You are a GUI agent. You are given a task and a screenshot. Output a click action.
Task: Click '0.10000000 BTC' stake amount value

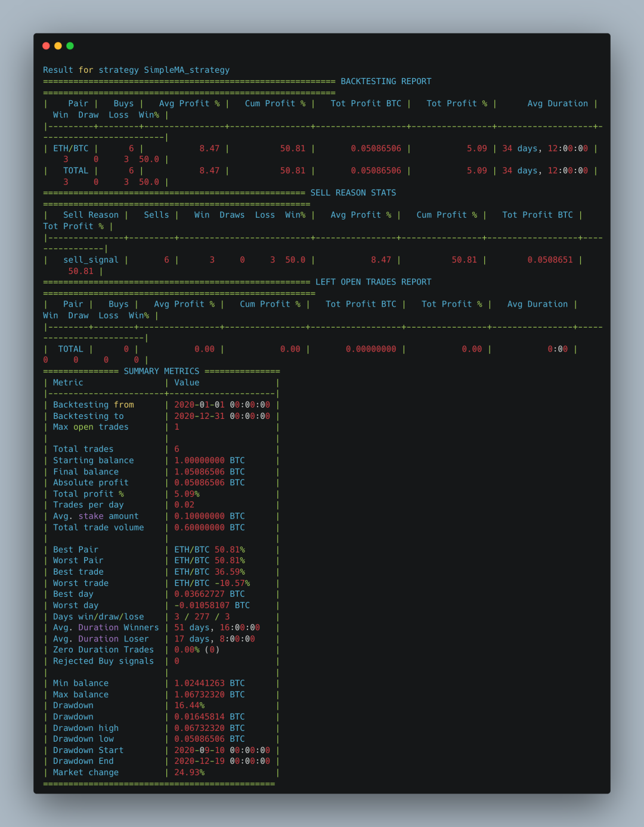[209, 516]
